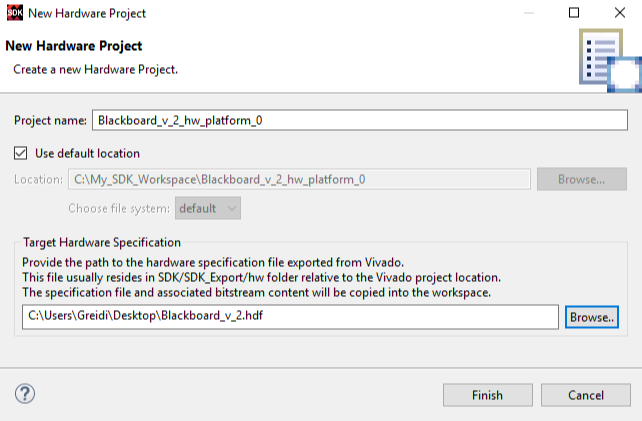Click the bold New Hardware Project heading
The image size is (642, 421).
point(74,46)
